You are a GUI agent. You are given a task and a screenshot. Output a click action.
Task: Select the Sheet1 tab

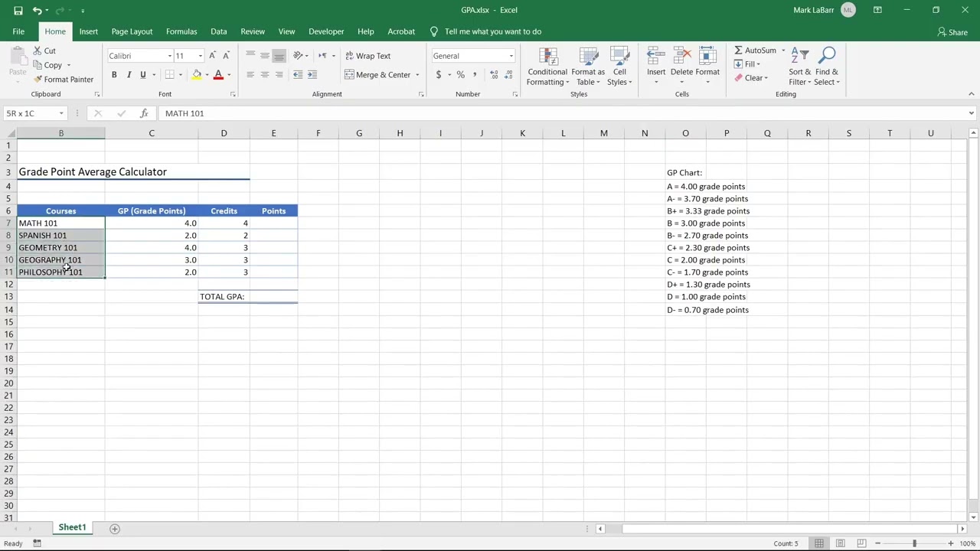tap(72, 527)
